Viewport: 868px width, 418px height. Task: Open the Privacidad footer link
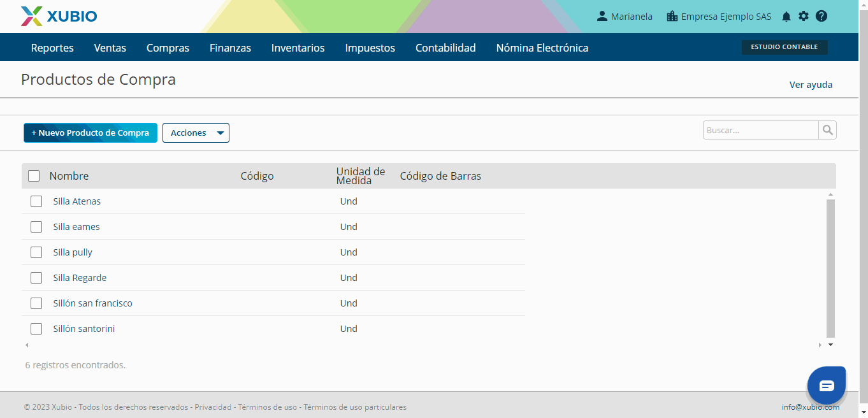pyautogui.click(x=213, y=407)
